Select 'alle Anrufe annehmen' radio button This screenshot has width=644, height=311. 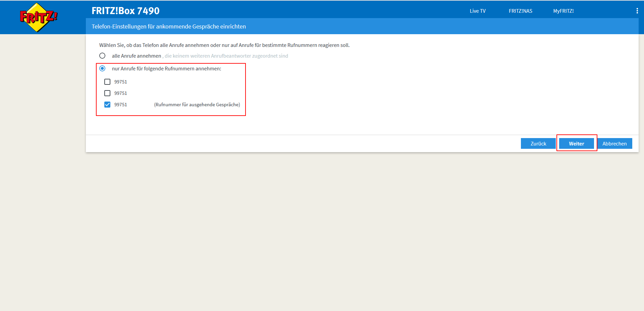click(x=102, y=56)
